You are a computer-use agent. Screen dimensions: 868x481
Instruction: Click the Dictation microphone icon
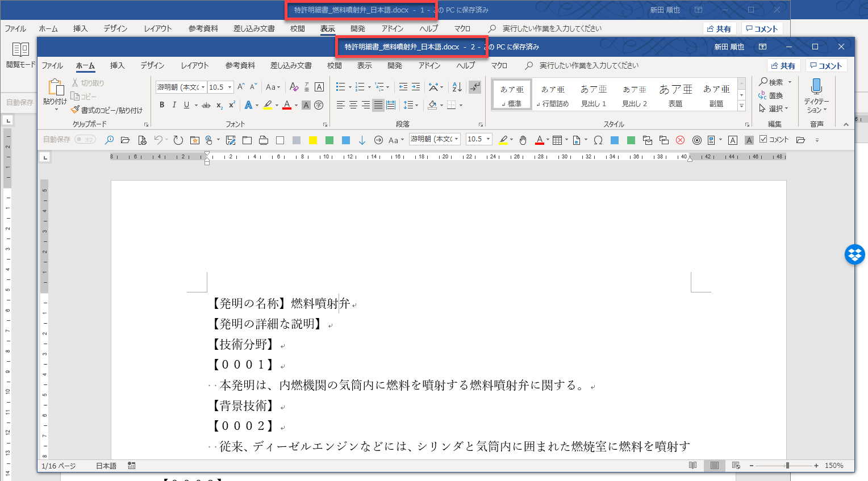pyautogui.click(x=816, y=87)
